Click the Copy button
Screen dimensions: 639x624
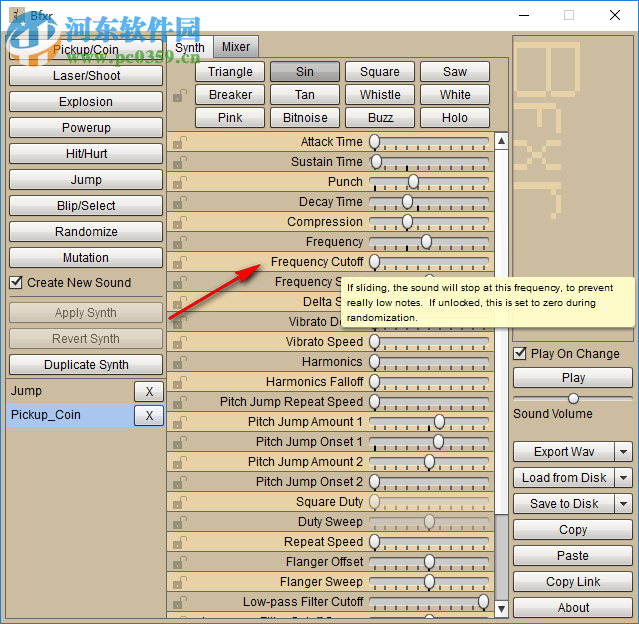pyautogui.click(x=573, y=529)
